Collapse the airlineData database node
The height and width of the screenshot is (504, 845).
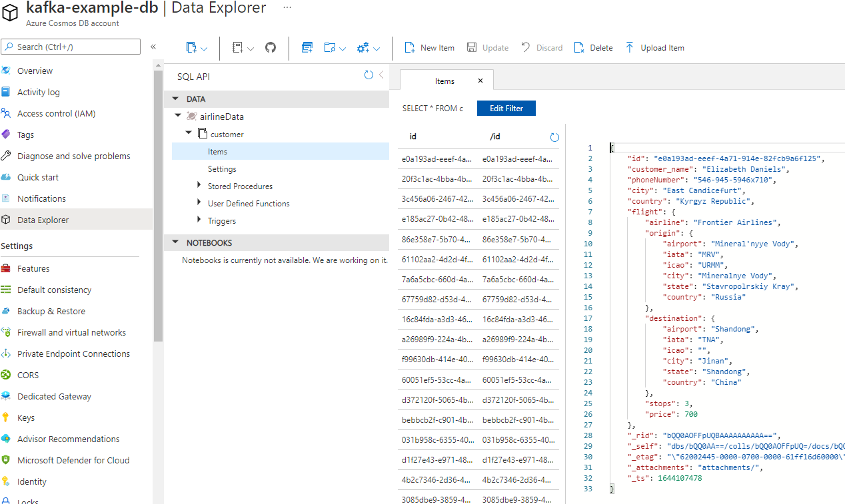(x=178, y=116)
